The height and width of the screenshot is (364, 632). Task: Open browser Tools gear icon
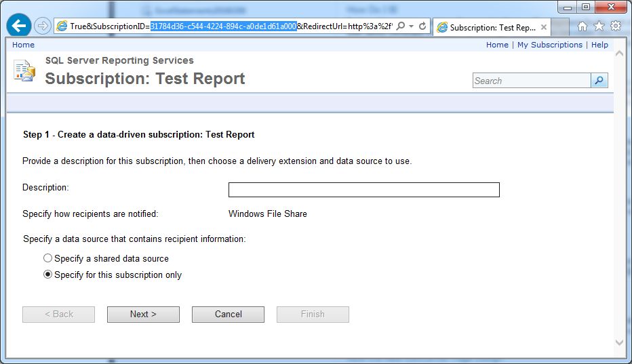(x=616, y=26)
